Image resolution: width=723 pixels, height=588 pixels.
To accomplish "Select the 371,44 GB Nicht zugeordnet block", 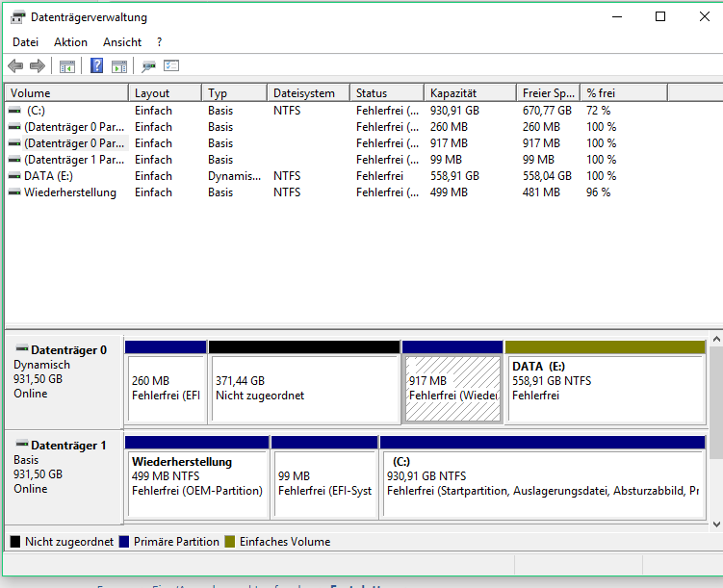I will click(304, 382).
